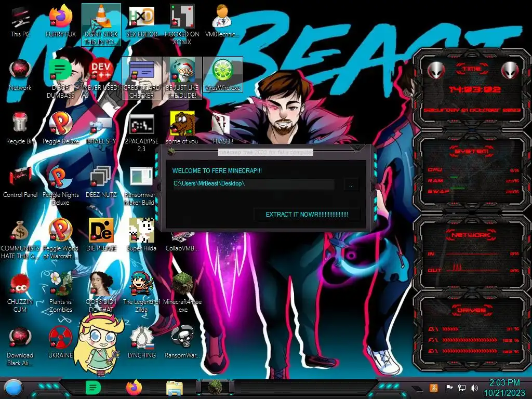The image size is (532, 399).
Task: Open the Network desktop icon
Action: point(20,75)
